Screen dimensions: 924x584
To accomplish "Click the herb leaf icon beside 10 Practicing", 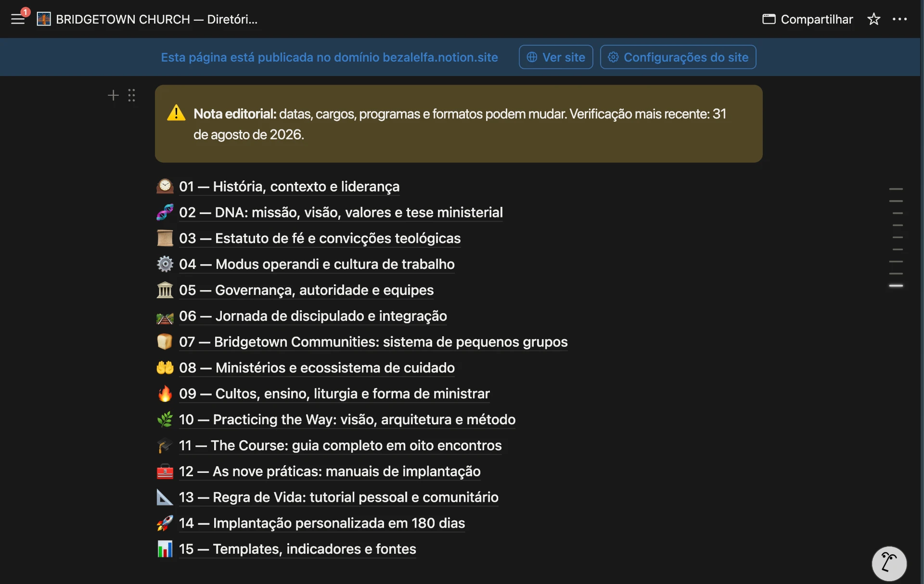I will pos(165,419).
